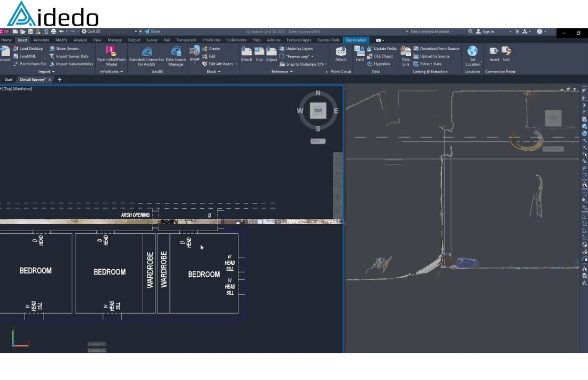
Task: Click the Insert block icon
Action: pyautogui.click(x=195, y=51)
